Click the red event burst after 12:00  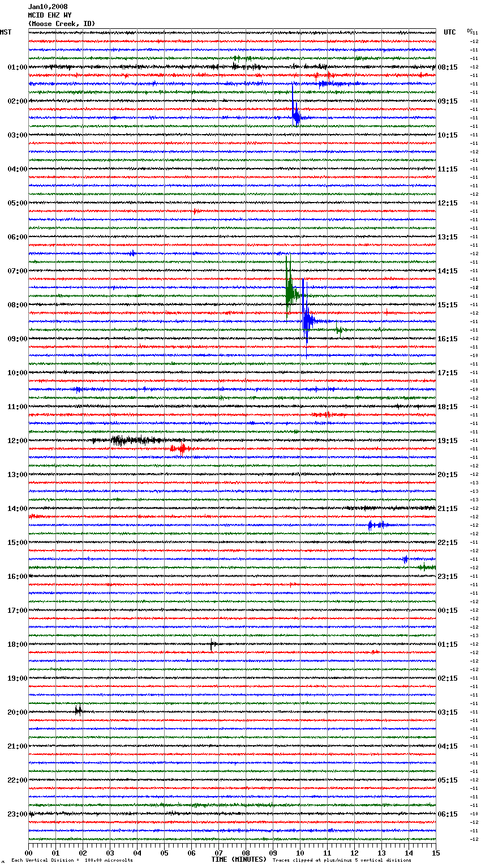181,449
